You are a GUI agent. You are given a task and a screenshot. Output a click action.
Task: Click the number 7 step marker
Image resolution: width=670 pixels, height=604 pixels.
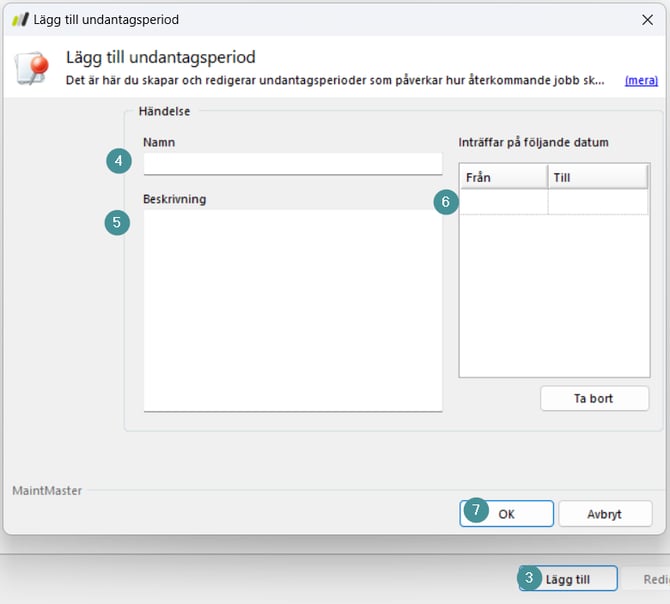coord(476,510)
